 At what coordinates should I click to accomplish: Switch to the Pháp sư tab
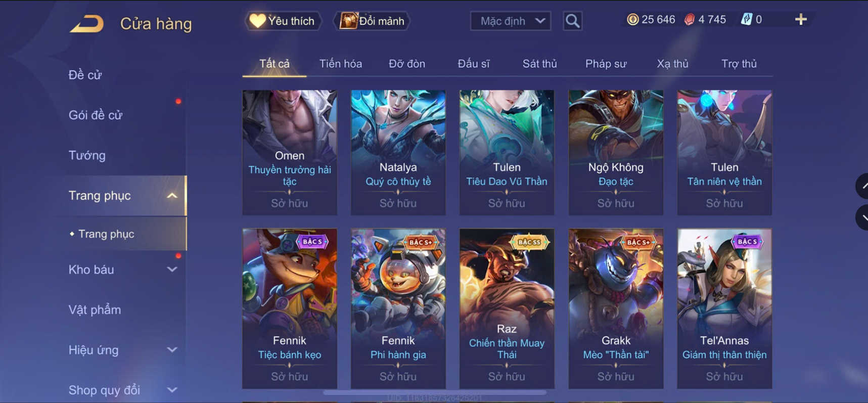coord(606,64)
